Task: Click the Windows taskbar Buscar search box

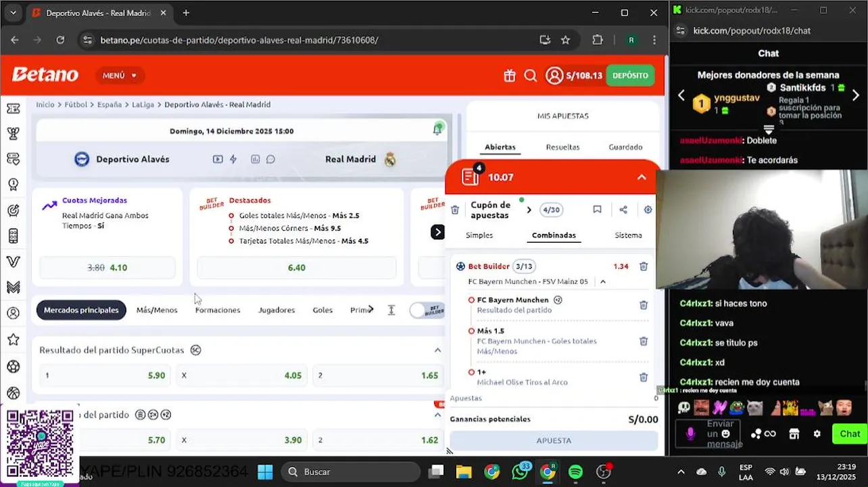Action: [x=351, y=471]
